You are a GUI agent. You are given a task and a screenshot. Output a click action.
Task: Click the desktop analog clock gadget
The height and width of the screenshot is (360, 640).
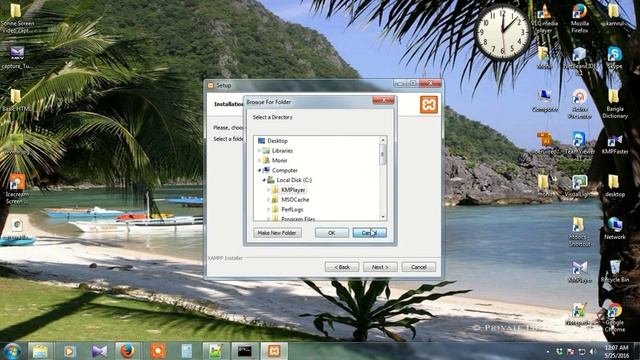(503, 33)
